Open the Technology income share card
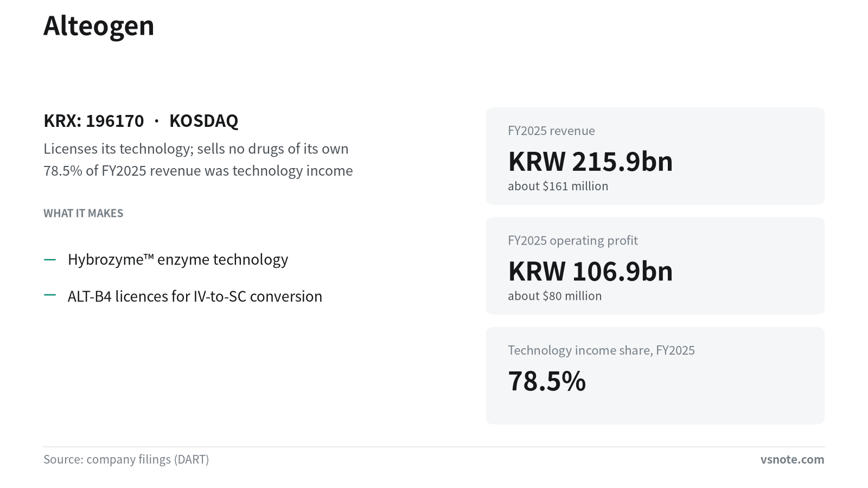This screenshot has width=868, height=488. click(x=655, y=376)
